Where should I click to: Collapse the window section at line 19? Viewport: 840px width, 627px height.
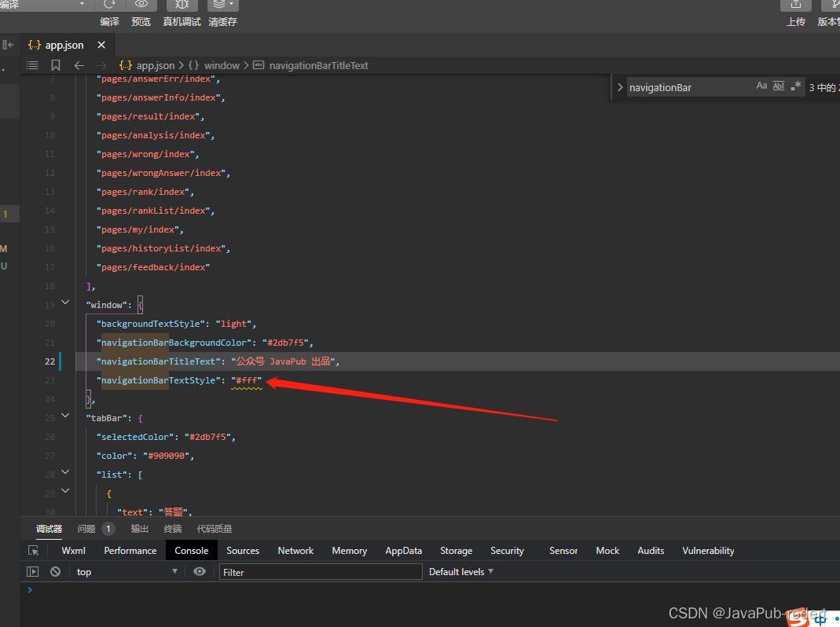[65, 302]
